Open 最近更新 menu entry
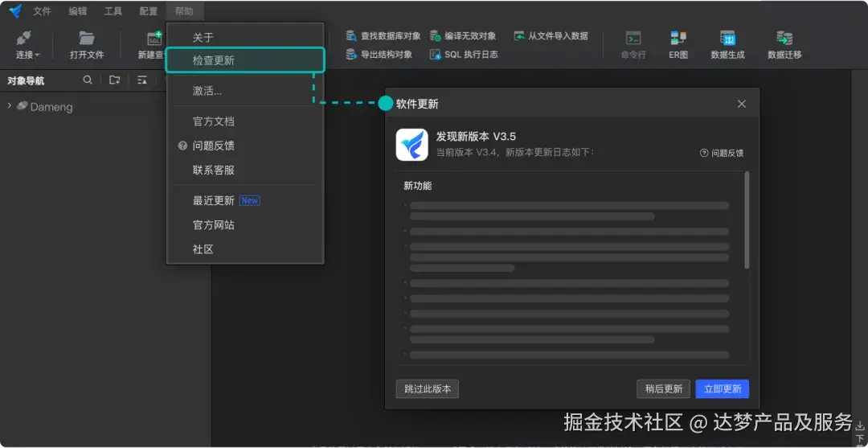 [245, 200]
